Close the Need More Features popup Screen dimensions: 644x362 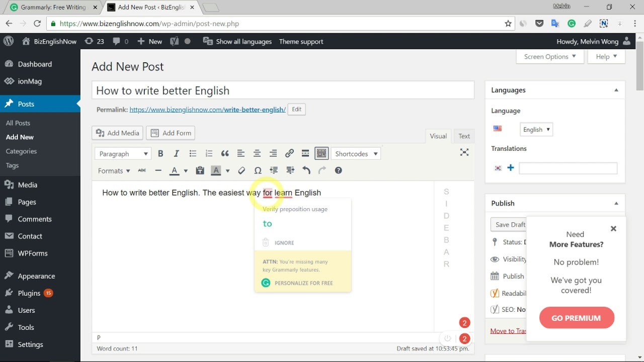pyautogui.click(x=613, y=229)
